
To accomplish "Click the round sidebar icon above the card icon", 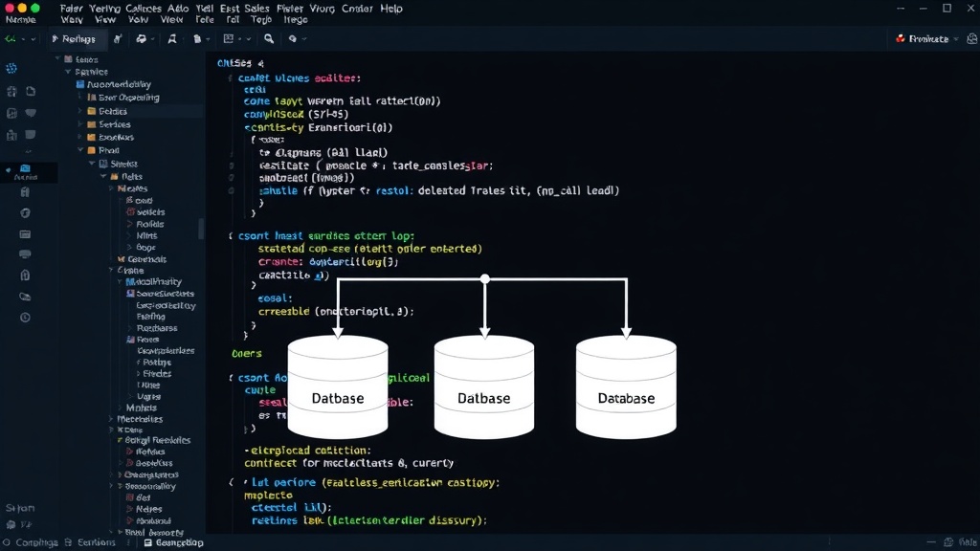I will [x=25, y=213].
